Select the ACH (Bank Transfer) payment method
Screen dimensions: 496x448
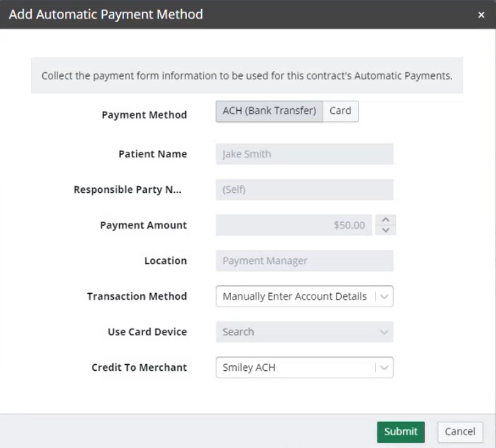pos(268,111)
